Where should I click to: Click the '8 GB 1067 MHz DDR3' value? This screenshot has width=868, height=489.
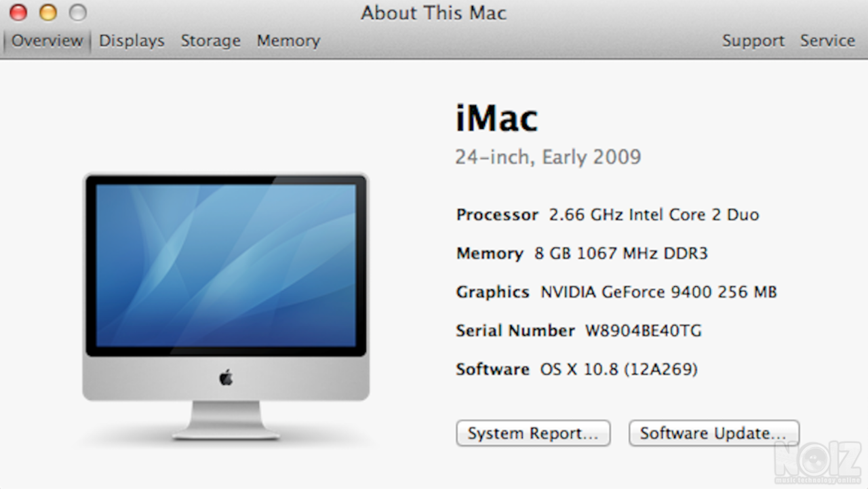[x=620, y=254]
